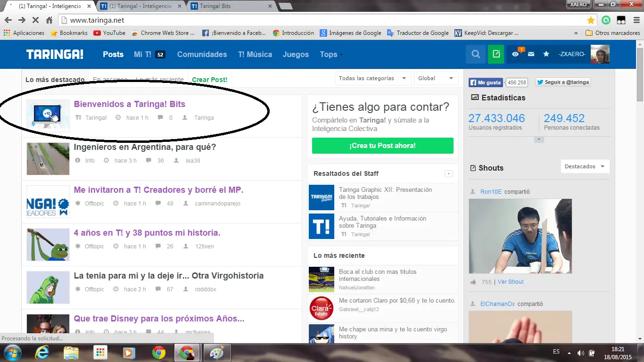Screen dimensions: 644x362
Task: Click Seguir a @taringa Twitter button
Action: [x=563, y=82]
